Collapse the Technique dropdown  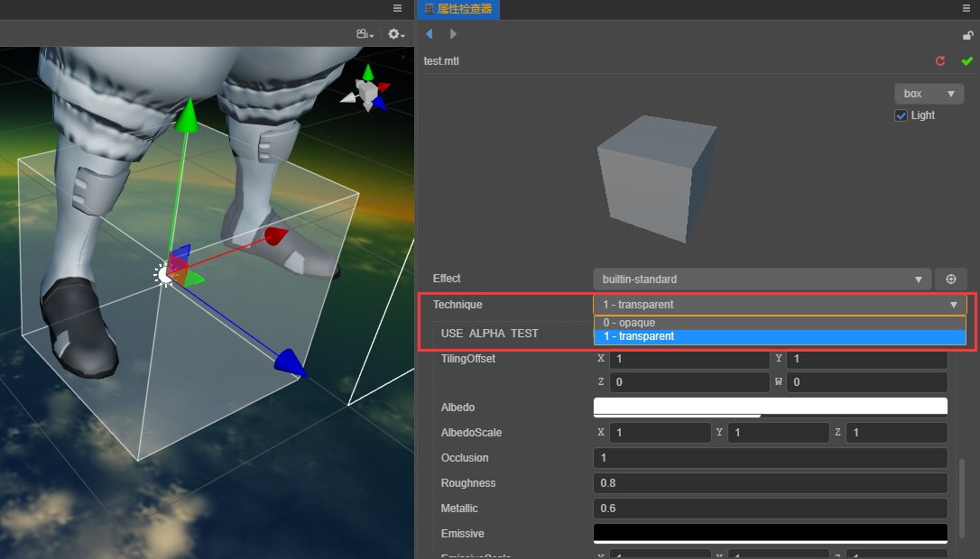(x=780, y=304)
